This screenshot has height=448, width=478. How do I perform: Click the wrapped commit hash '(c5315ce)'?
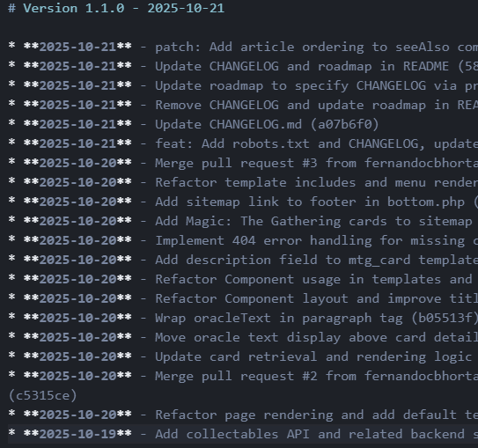click(x=42, y=395)
